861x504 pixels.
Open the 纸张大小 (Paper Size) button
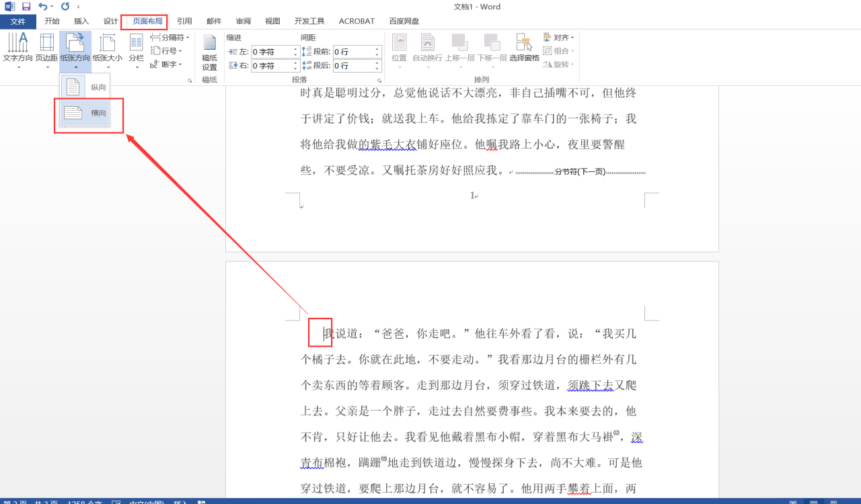point(108,51)
